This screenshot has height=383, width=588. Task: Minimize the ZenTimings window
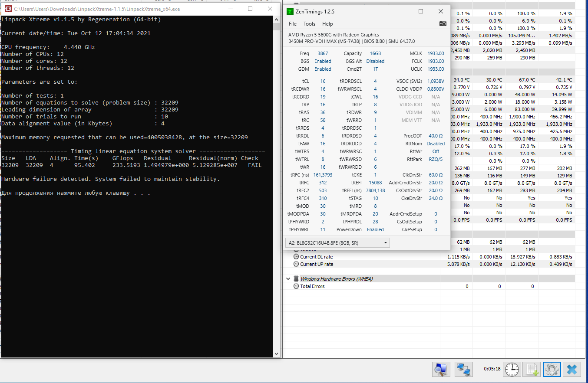click(x=400, y=11)
